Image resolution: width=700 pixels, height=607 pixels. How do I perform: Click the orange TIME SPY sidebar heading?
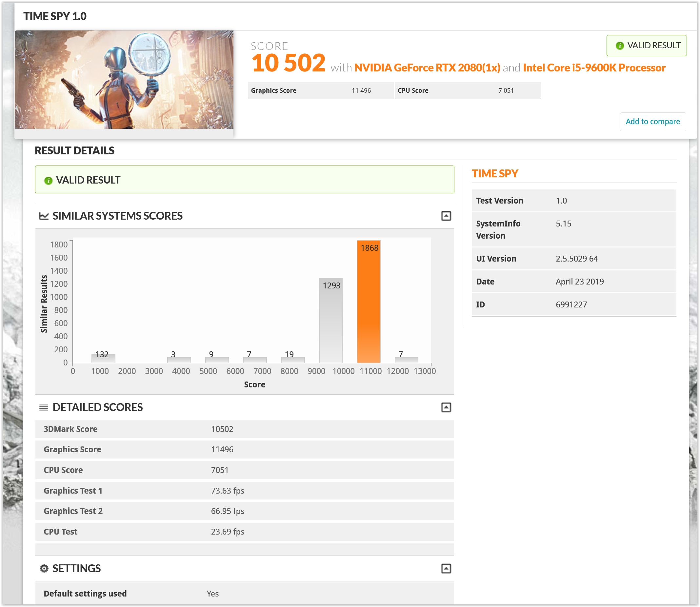pyautogui.click(x=495, y=174)
